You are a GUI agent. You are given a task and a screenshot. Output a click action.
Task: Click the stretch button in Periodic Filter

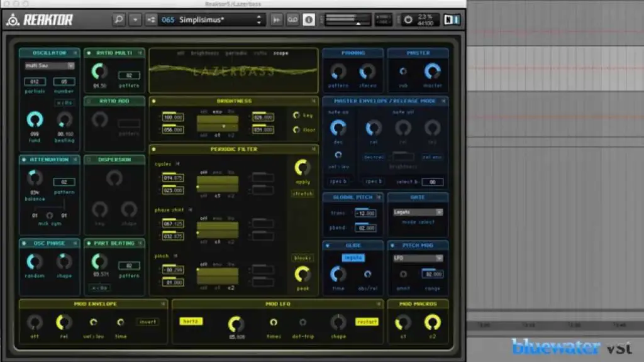pyautogui.click(x=303, y=194)
